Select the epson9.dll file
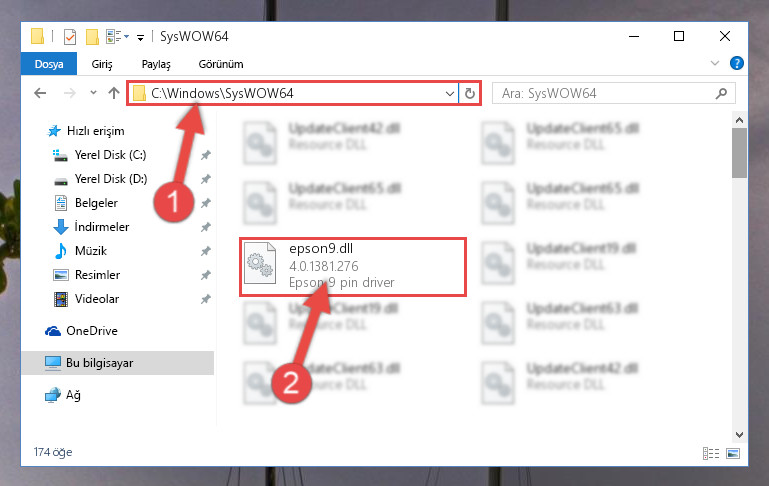The height and width of the screenshot is (486, 769). pos(353,267)
